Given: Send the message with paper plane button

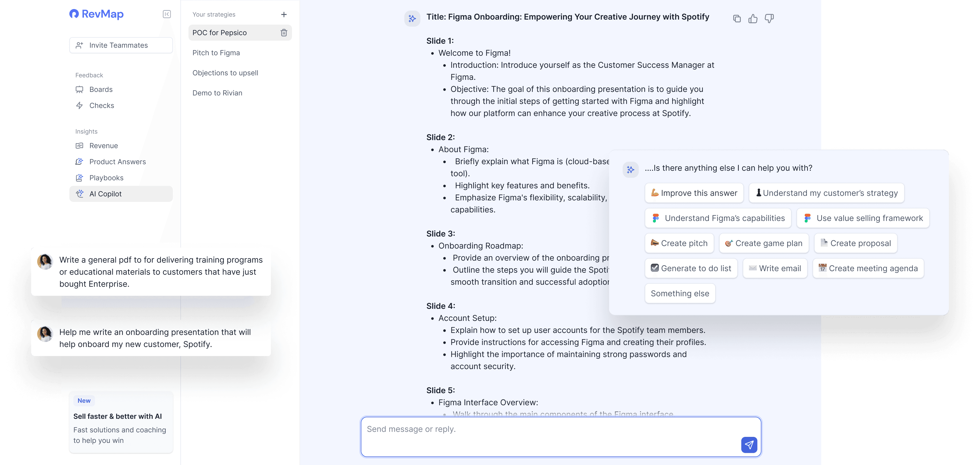Looking at the screenshot, I should pyautogui.click(x=749, y=445).
